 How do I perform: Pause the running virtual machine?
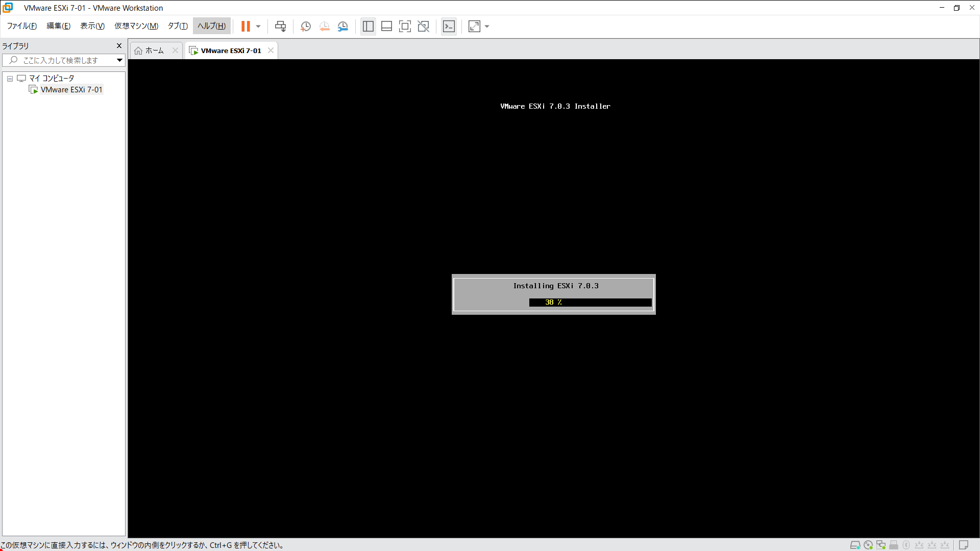[x=246, y=27]
